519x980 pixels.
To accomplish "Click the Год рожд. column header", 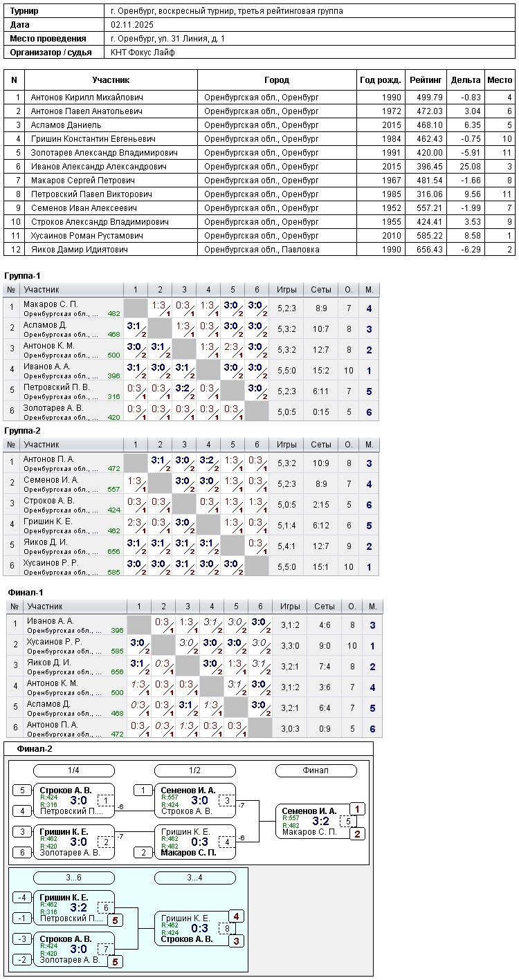I will (x=380, y=80).
